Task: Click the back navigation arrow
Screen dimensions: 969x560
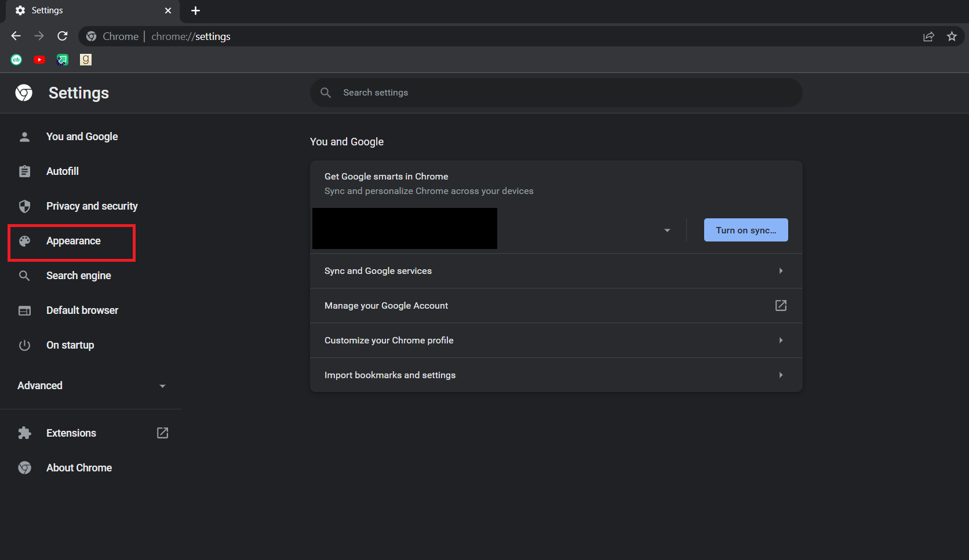Action: pyautogui.click(x=16, y=36)
